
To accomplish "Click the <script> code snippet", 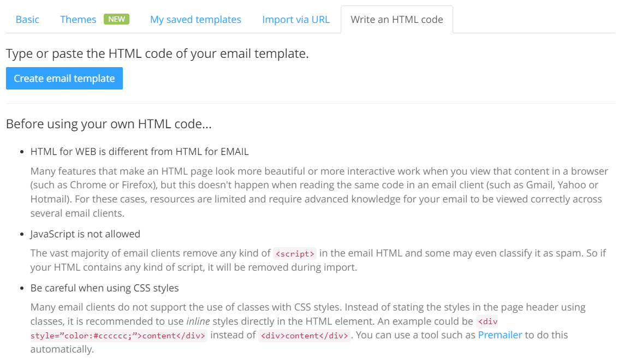I will tap(295, 253).
